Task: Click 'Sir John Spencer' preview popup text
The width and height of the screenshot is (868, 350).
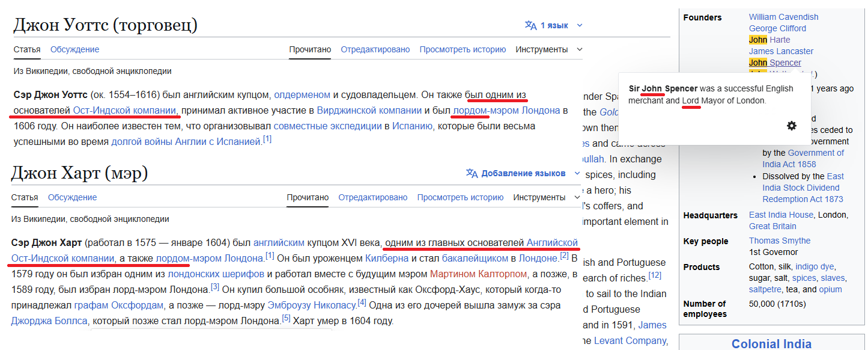Action: coord(663,88)
